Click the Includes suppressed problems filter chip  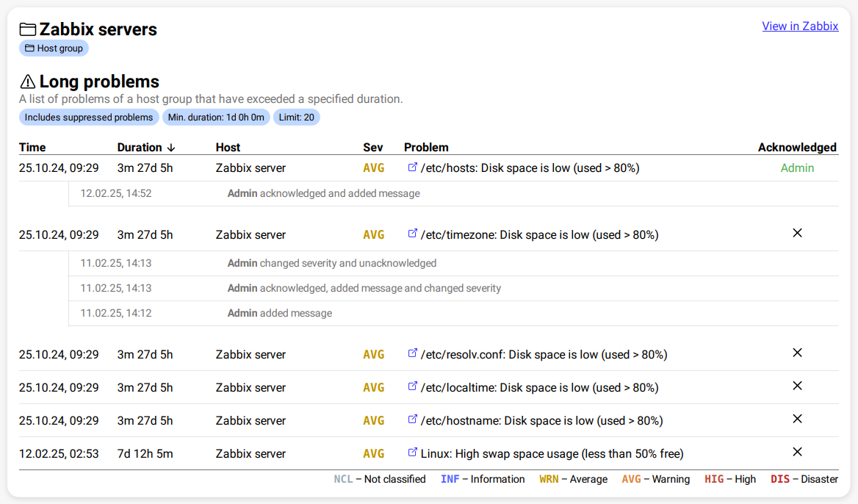coord(89,118)
